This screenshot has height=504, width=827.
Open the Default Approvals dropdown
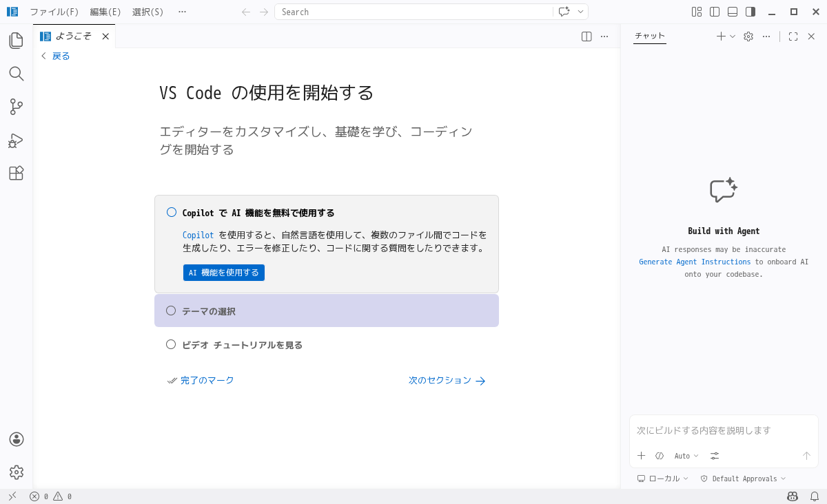pos(743,479)
